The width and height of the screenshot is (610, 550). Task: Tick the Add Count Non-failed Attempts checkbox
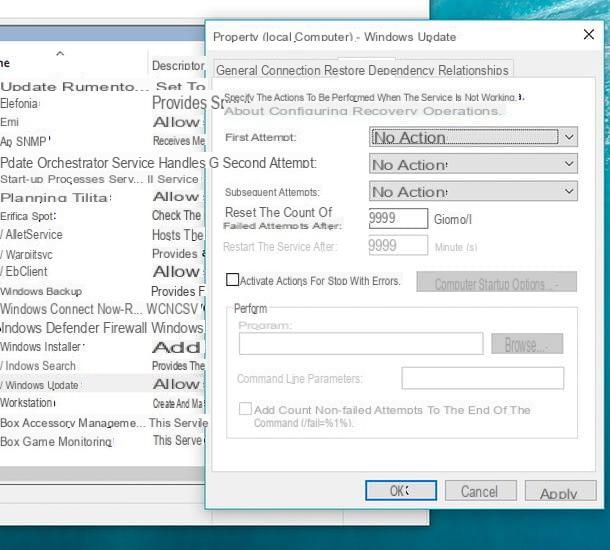(x=245, y=408)
